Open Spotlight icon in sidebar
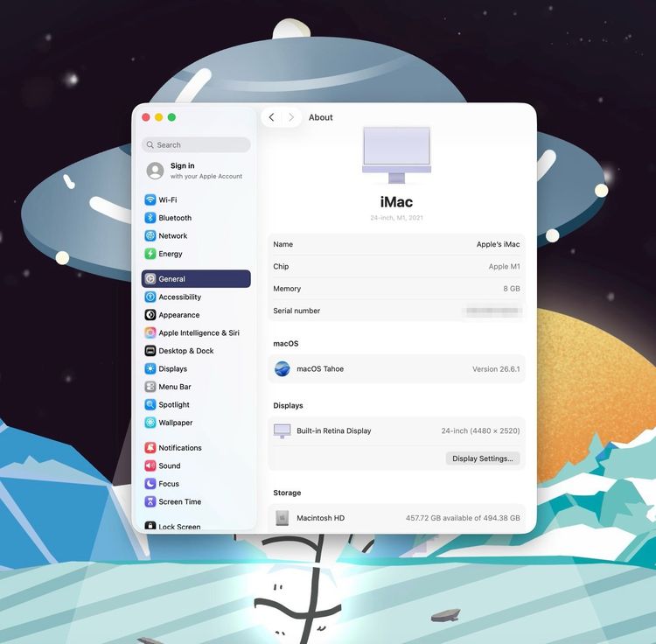656x644 pixels. (150, 404)
